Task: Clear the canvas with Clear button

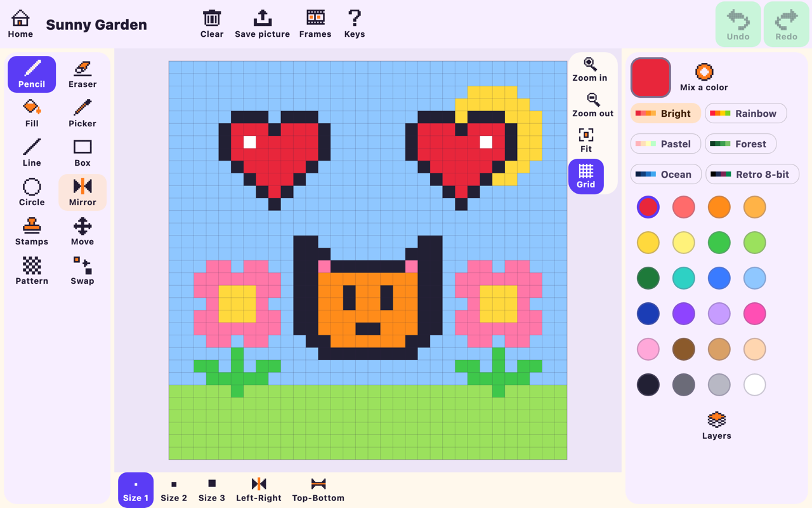Action: pos(212,24)
